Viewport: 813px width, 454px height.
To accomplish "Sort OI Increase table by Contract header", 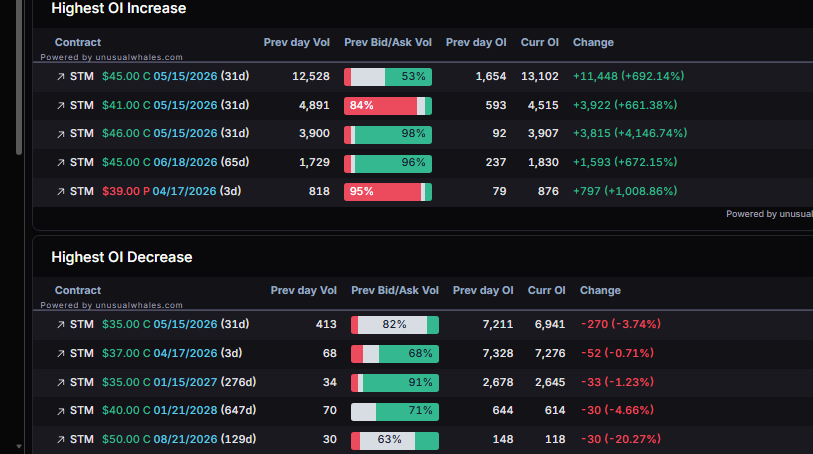I will tap(78, 42).
